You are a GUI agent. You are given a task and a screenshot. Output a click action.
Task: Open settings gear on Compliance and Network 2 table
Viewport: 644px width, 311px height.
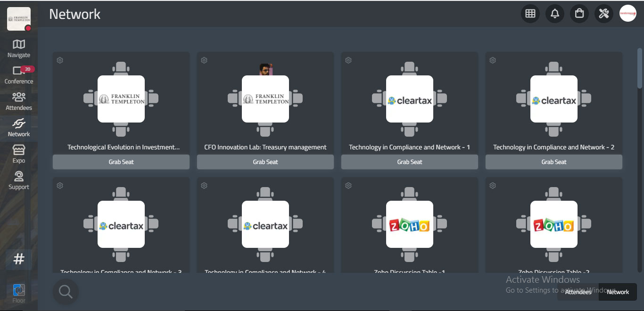click(x=493, y=60)
